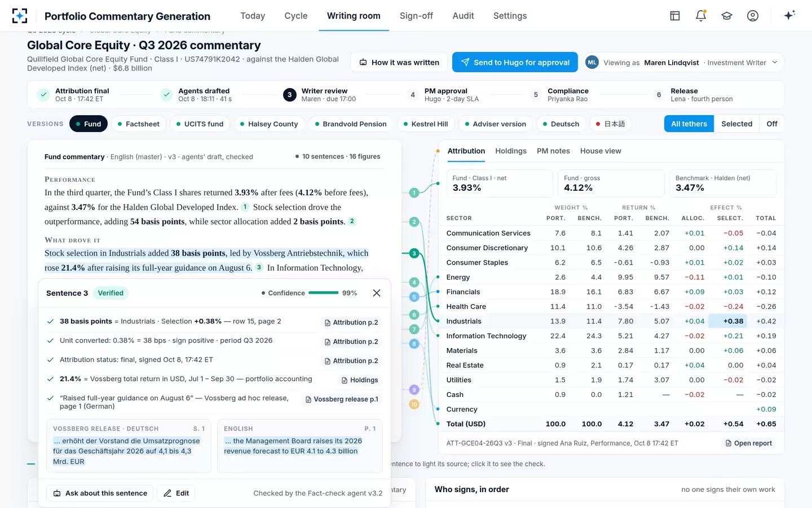The width and height of the screenshot is (812, 508).
Task: Open the notifications bell
Action: click(x=701, y=16)
